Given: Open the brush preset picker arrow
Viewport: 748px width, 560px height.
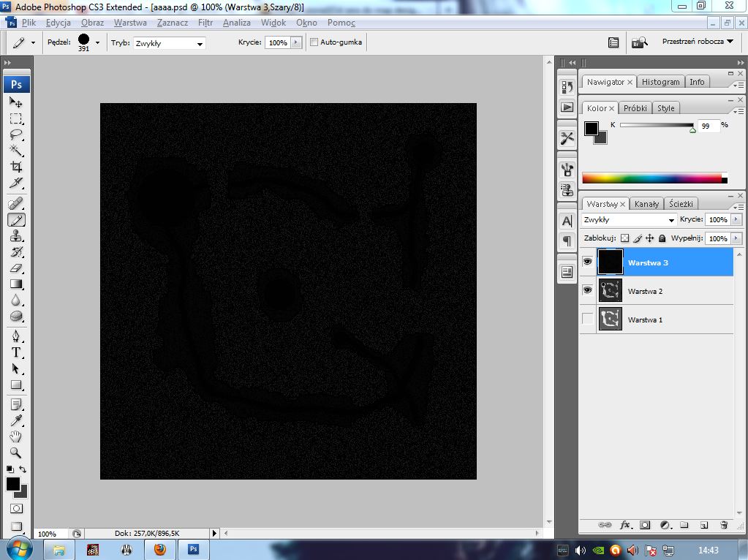Looking at the screenshot, I should pos(97,42).
